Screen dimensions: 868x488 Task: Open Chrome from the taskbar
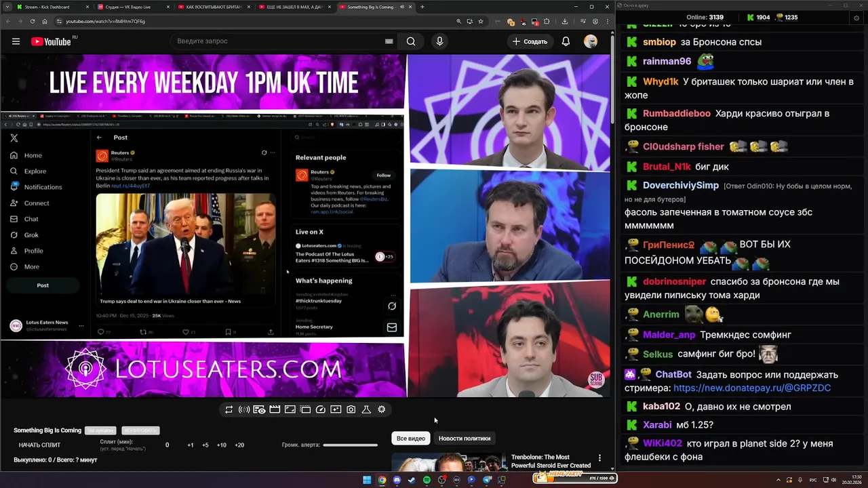(382, 480)
